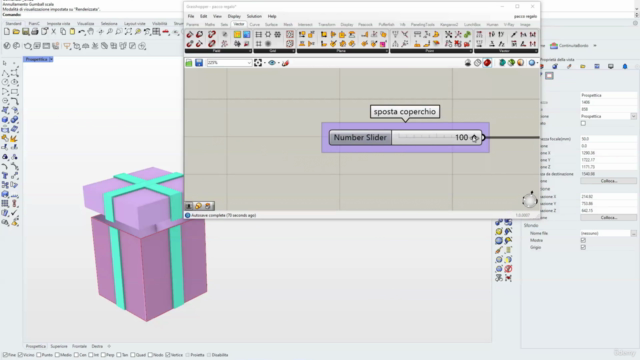
Task: Enable the Punto osnap checkbox
Action: pos(39,355)
